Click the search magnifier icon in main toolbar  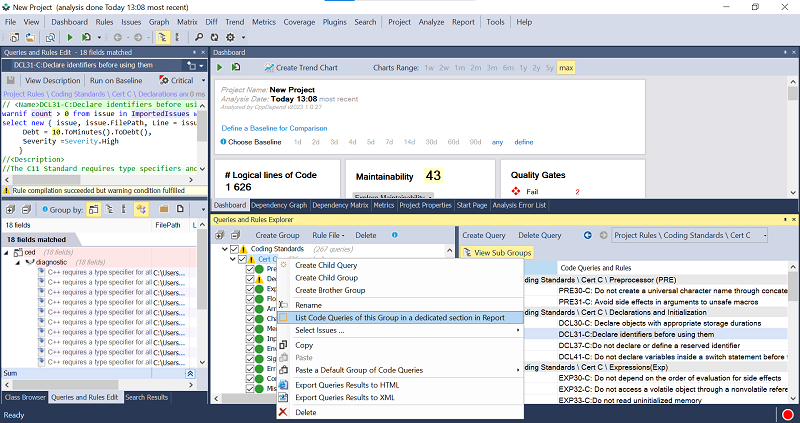click(x=199, y=37)
